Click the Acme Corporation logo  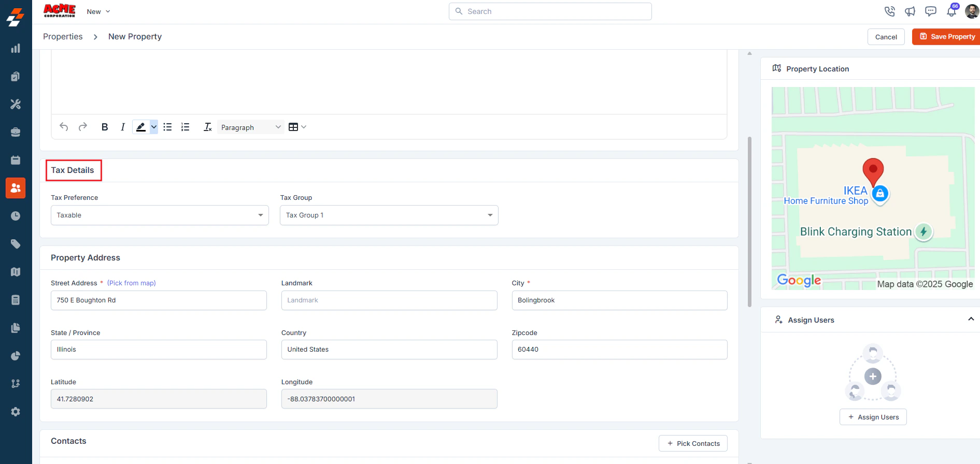pos(60,11)
